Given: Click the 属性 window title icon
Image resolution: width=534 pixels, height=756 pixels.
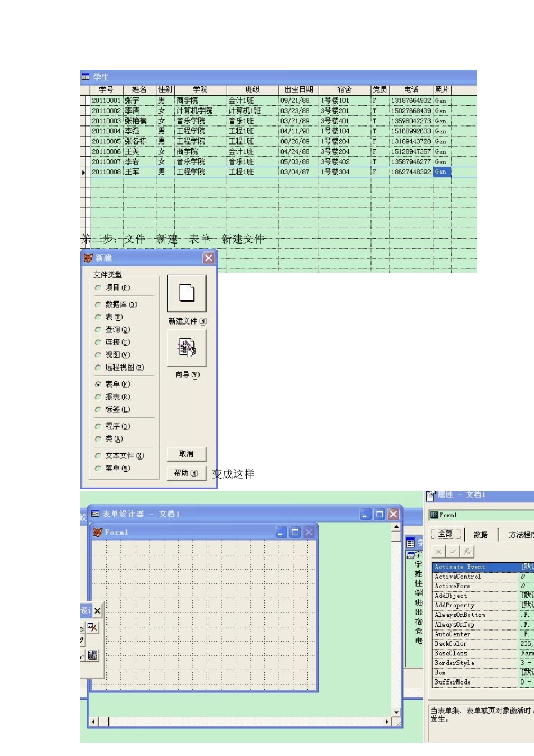Looking at the screenshot, I should pyautogui.click(x=430, y=496).
